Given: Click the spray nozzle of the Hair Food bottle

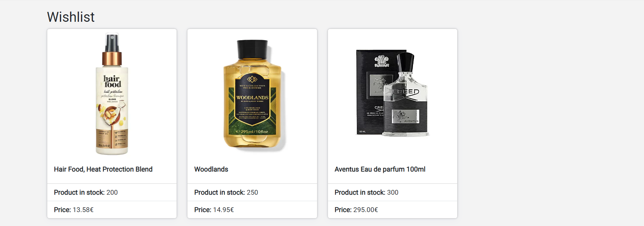Looking at the screenshot, I should [112, 43].
